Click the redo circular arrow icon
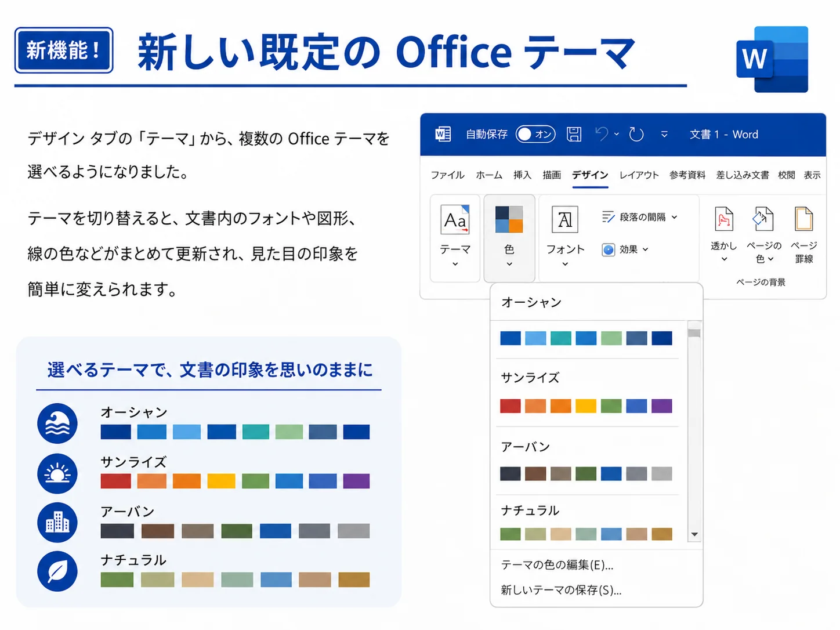840x630 pixels. coord(636,134)
